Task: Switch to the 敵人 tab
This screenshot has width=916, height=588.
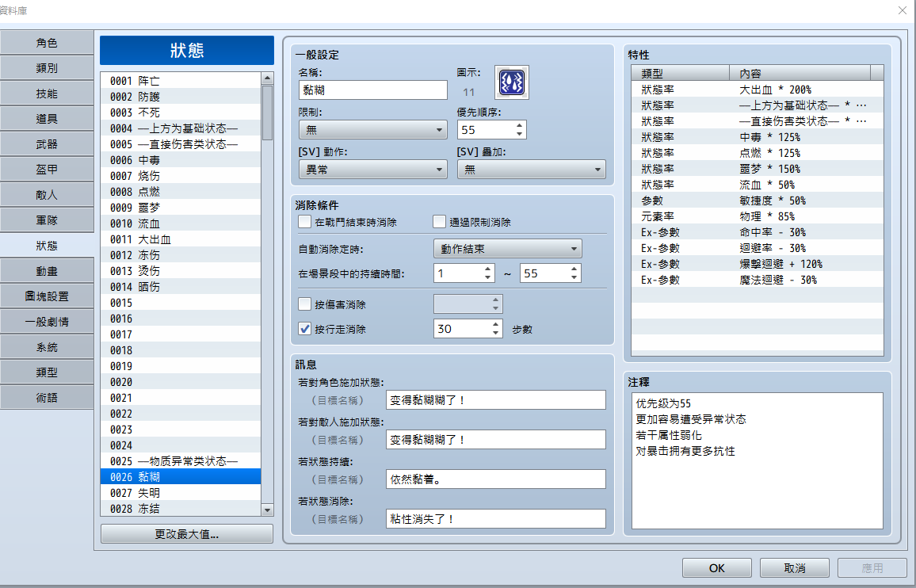Action: 47,195
